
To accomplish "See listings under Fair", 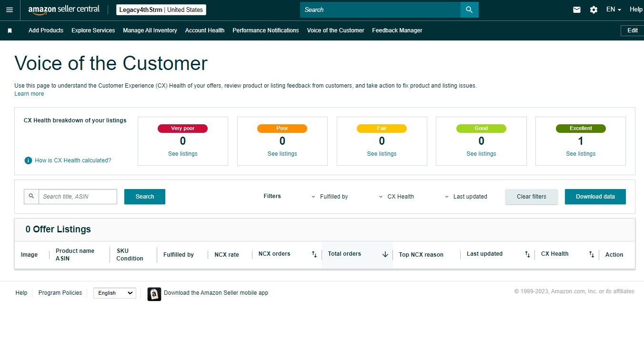I will 382,154.
